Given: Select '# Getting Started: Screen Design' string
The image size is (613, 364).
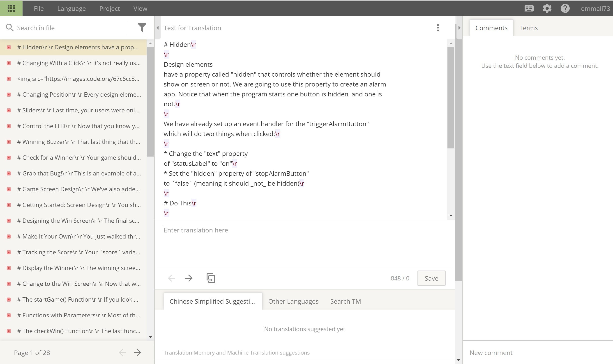Looking at the screenshot, I should [73, 205].
